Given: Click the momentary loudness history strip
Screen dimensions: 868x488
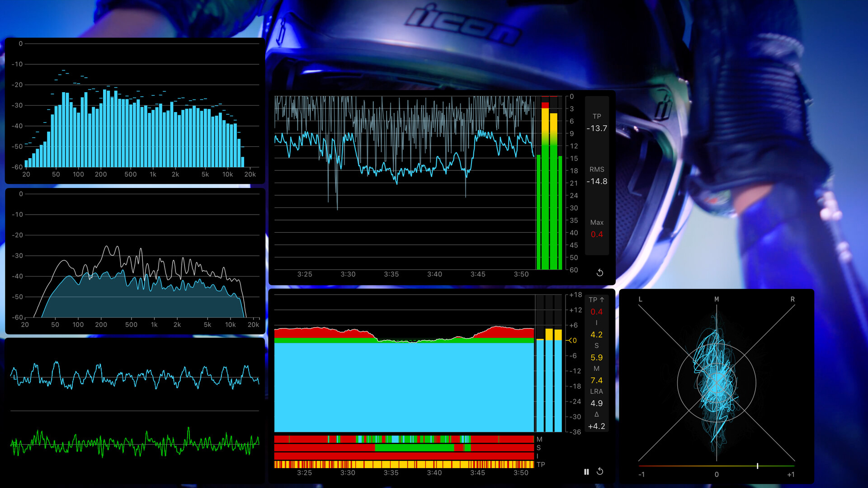Looking at the screenshot, I should pos(404,439).
